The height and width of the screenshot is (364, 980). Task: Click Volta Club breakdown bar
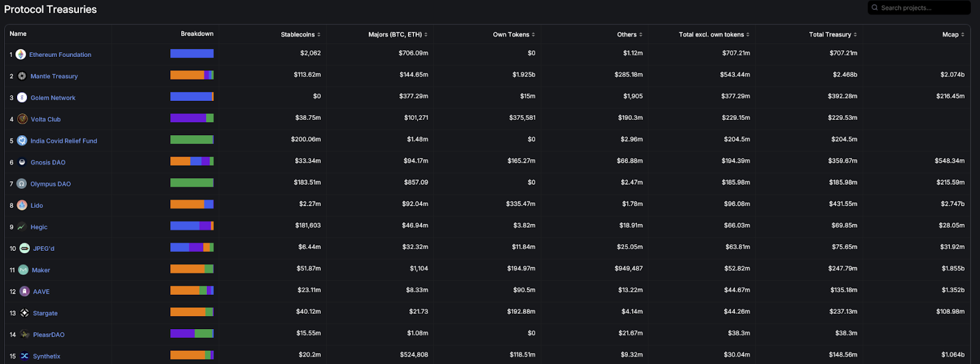click(x=192, y=118)
